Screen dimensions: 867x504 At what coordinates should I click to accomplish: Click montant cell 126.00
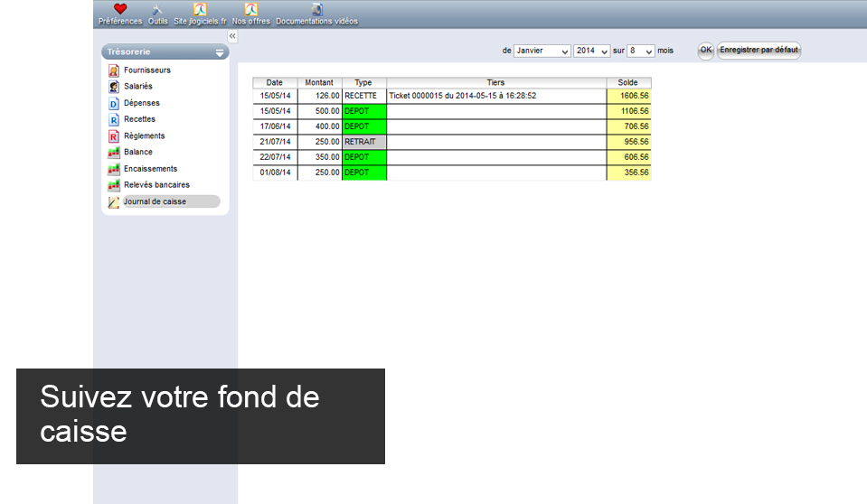pyautogui.click(x=320, y=96)
